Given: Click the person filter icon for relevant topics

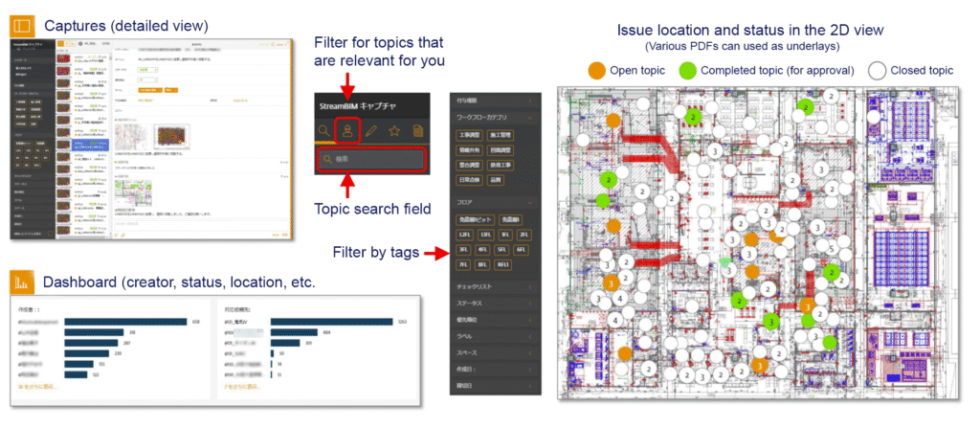Looking at the screenshot, I should point(348,130).
